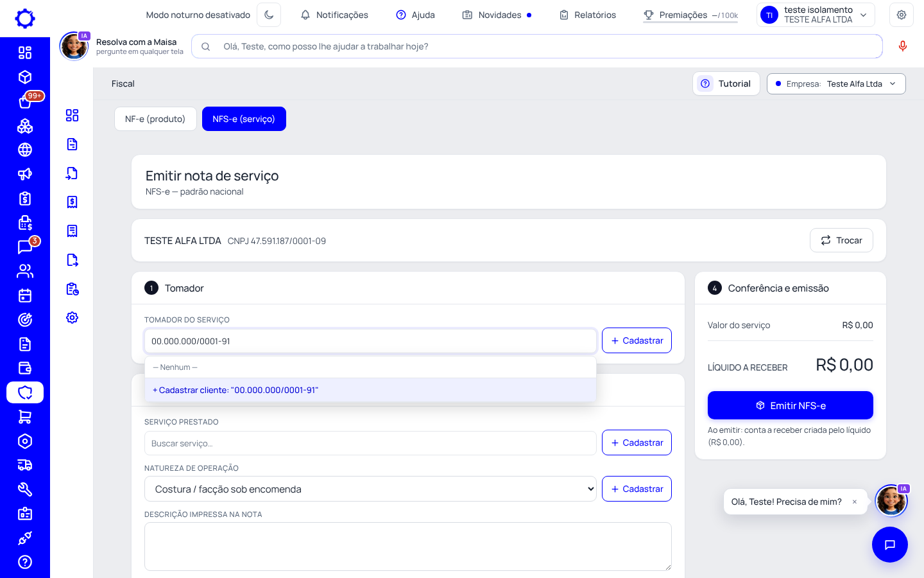Screen dimensions: 924x578
Task: Click Cadastrar next to Tomador do serviço
Action: (x=637, y=340)
